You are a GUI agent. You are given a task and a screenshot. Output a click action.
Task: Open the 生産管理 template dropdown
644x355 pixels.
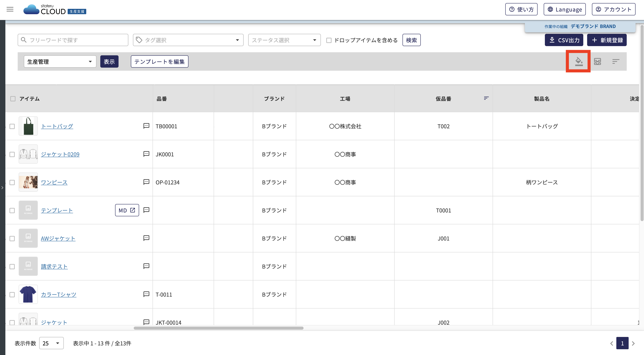[x=60, y=61]
